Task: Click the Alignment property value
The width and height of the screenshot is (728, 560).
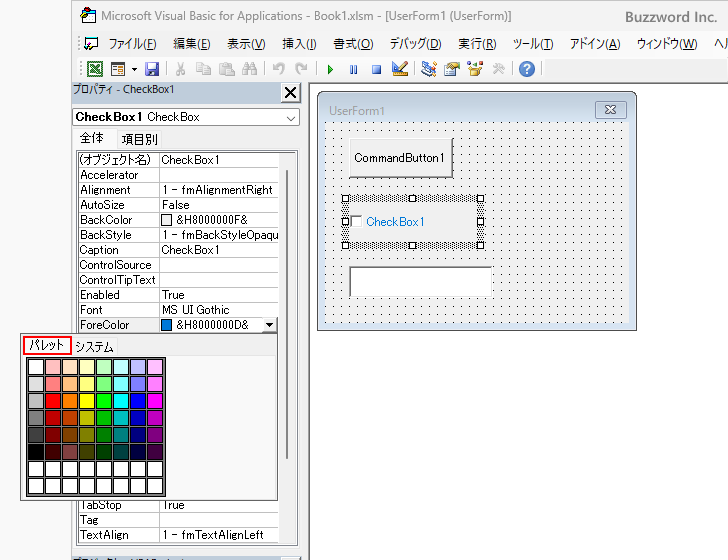Action: pos(219,190)
